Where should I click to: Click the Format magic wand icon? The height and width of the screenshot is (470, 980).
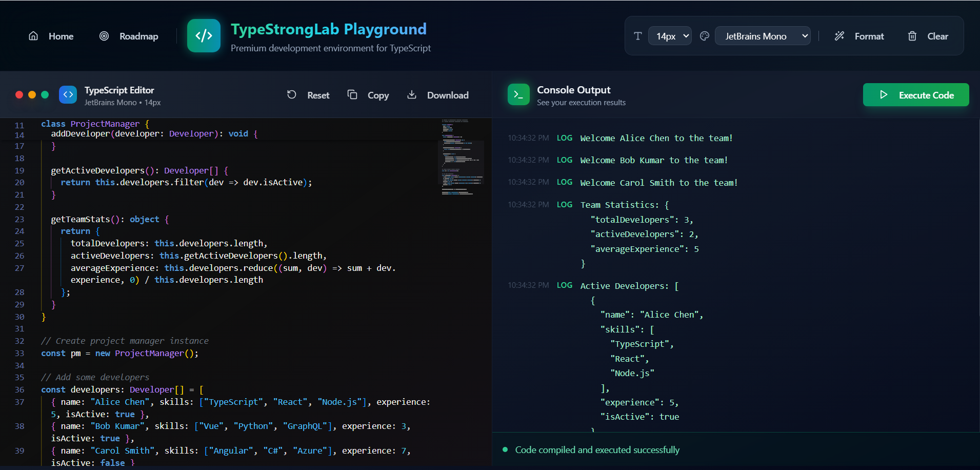[x=839, y=36]
